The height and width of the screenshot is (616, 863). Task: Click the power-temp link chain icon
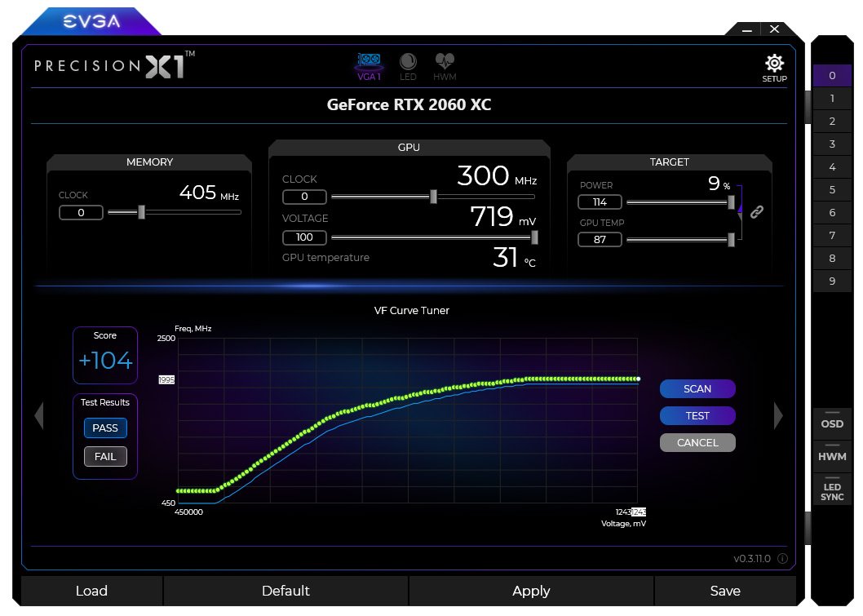[x=756, y=212]
